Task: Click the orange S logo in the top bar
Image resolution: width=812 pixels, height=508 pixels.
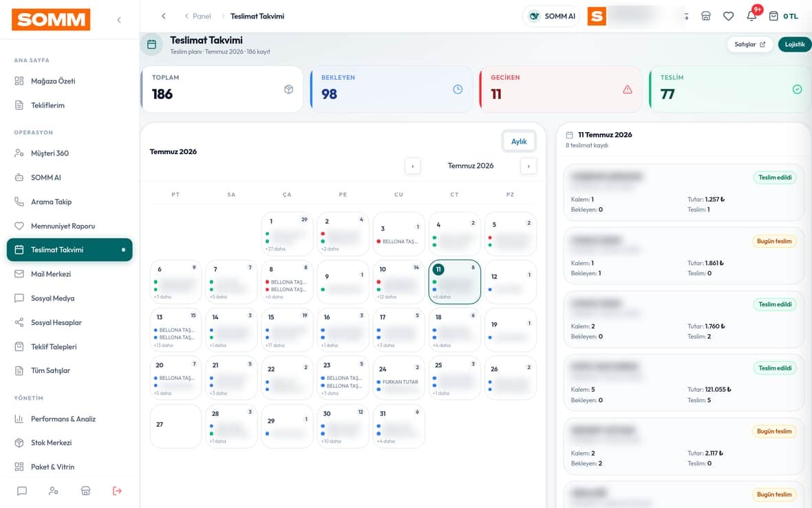Action: click(x=597, y=16)
